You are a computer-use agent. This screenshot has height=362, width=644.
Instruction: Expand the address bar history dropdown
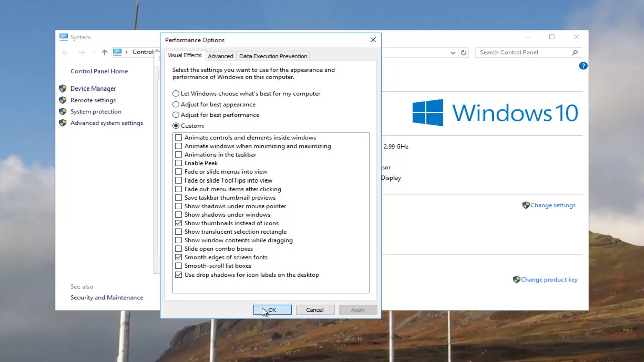pyautogui.click(x=453, y=52)
